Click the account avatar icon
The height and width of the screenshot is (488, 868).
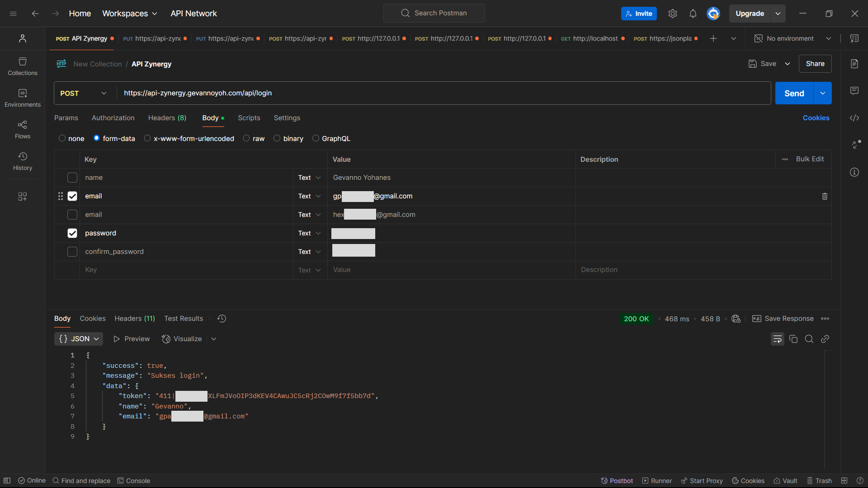tap(713, 14)
